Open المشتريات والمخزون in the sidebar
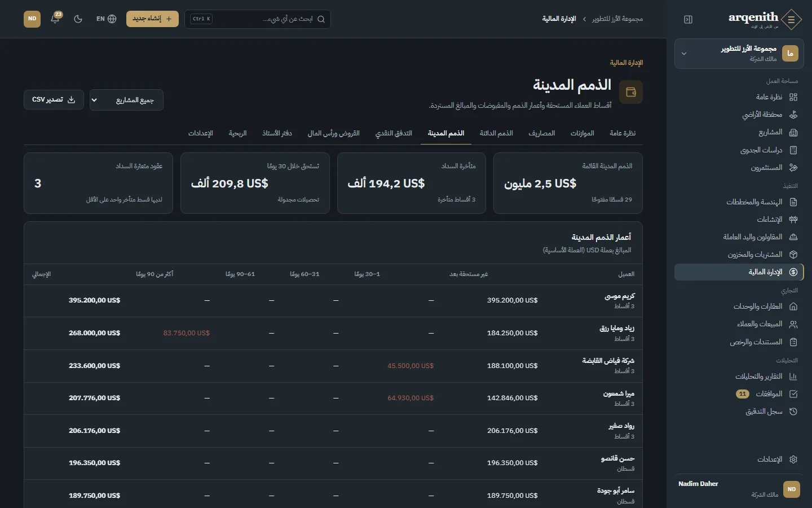This screenshot has height=508, width=812. click(739, 255)
